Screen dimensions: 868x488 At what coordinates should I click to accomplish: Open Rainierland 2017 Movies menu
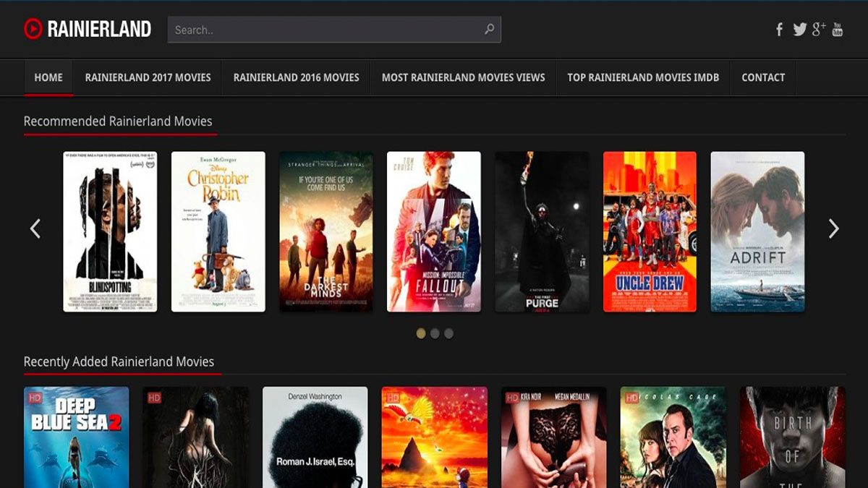(148, 77)
